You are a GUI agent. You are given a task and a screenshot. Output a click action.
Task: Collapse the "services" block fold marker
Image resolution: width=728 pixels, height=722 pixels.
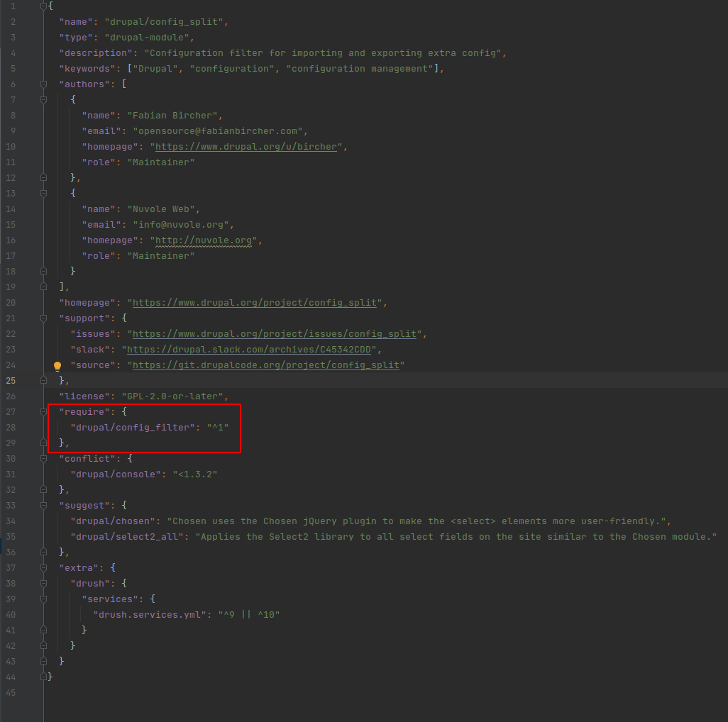(43, 599)
